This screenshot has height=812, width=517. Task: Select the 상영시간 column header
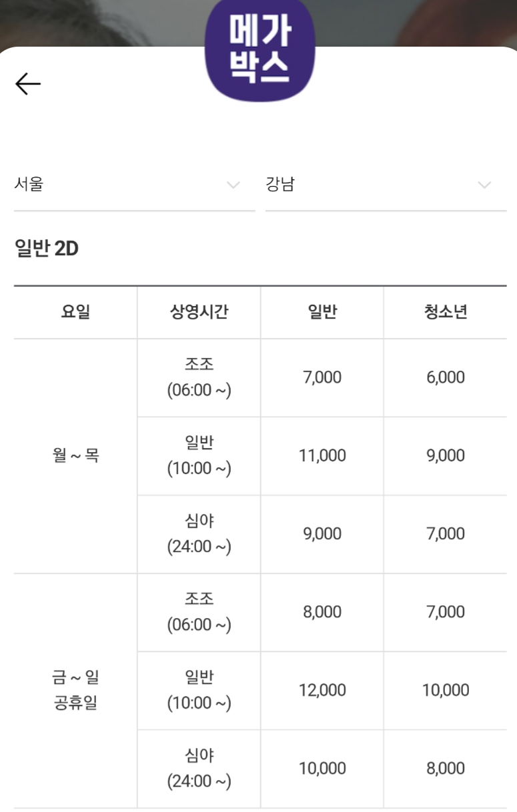199,312
